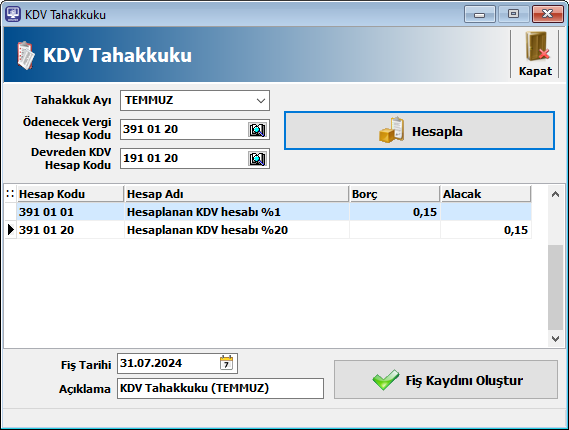Click the clipboard icon beside KDV Tahakkuku heading

[x=26, y=55]
